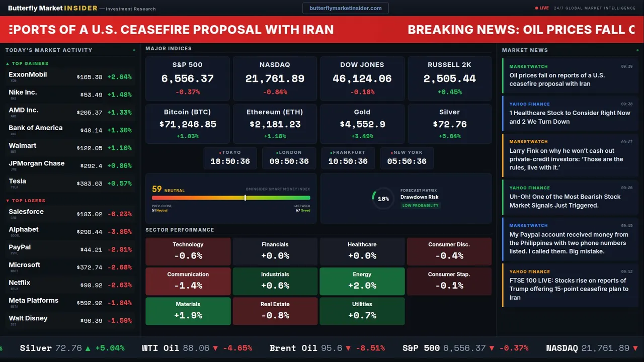Open the Nike Inc. gainer row

coord(70,95)
